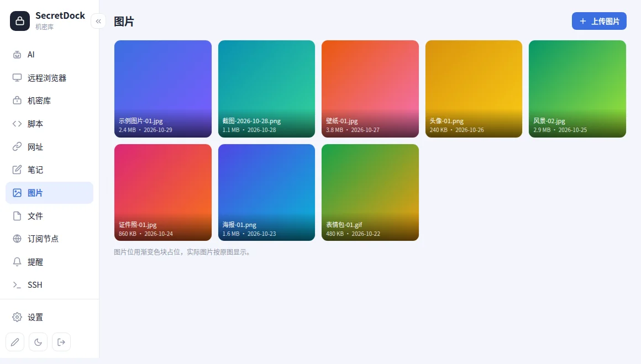The height and width of the screenshot is (364, 641).
Task: Open the SSH terminal icon
Action: (x=17, y=285)
